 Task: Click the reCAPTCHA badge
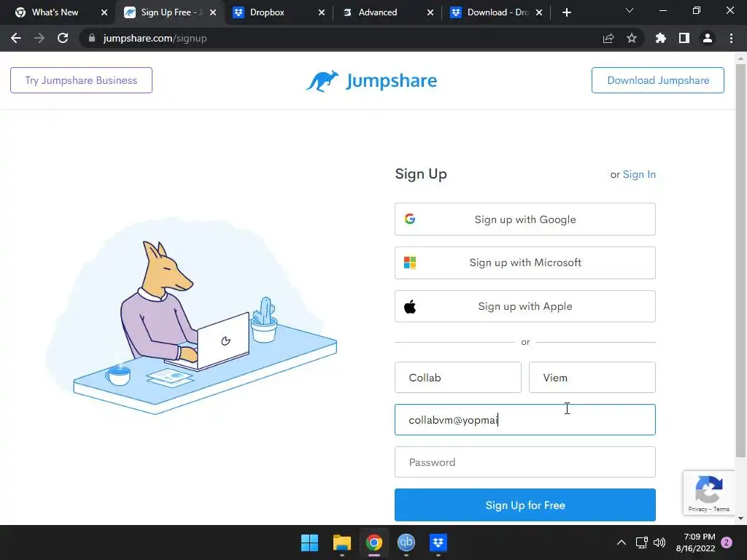[709, 492]
